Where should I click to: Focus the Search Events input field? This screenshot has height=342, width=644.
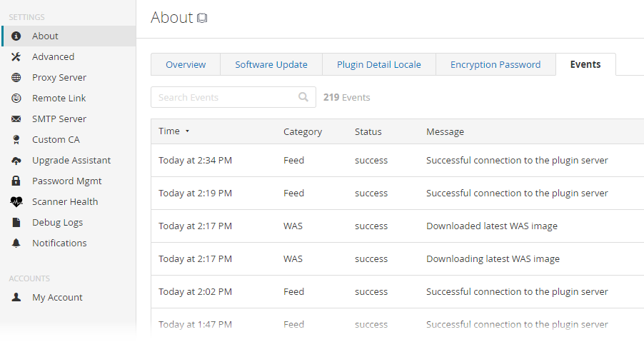(x=225, y=97)
